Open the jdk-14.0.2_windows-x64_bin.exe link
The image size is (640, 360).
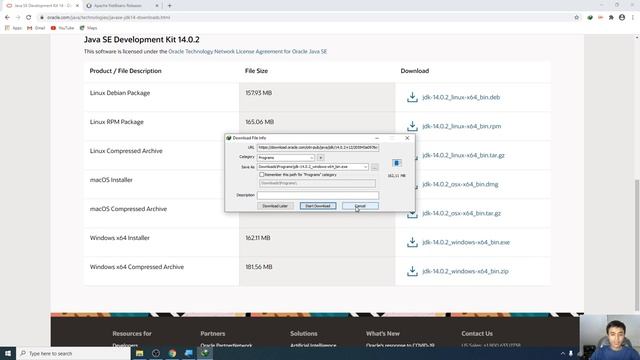pyautogui.click(x=466, y=242)
